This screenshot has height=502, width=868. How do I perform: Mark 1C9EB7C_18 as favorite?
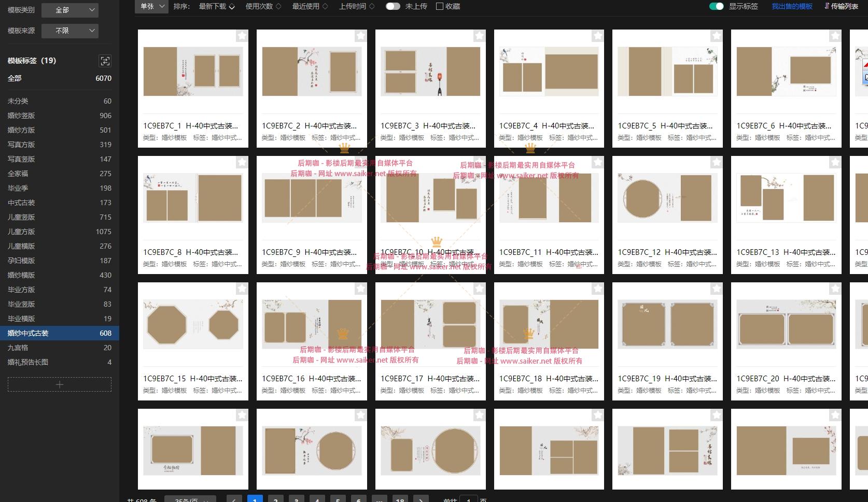point(598,289)
